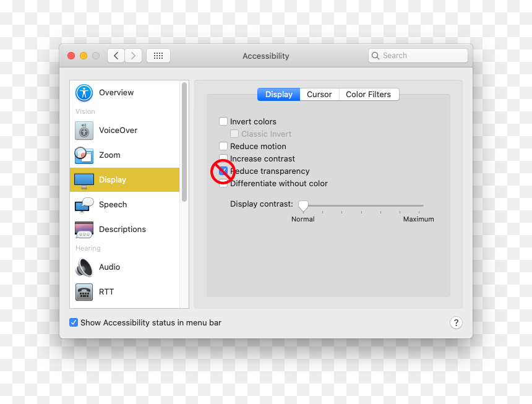
Task: Enable the Invert colors checkbox
Action: [223, 121]
